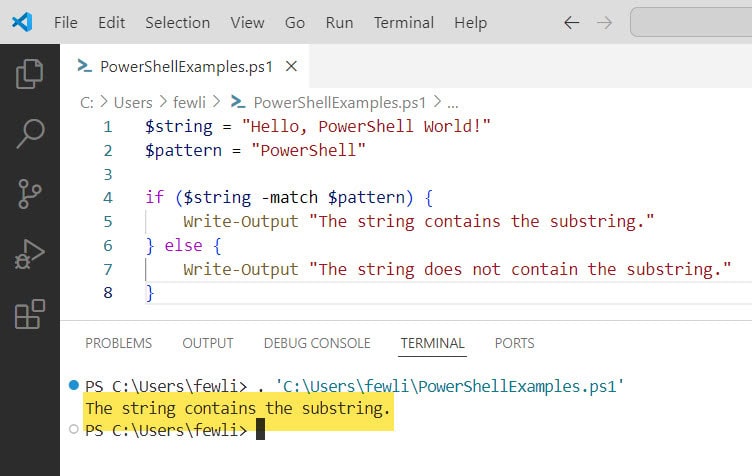Viewport: 752px width, 476px height.
Task: Open the Run and Debug view
Action: point(29,254)
